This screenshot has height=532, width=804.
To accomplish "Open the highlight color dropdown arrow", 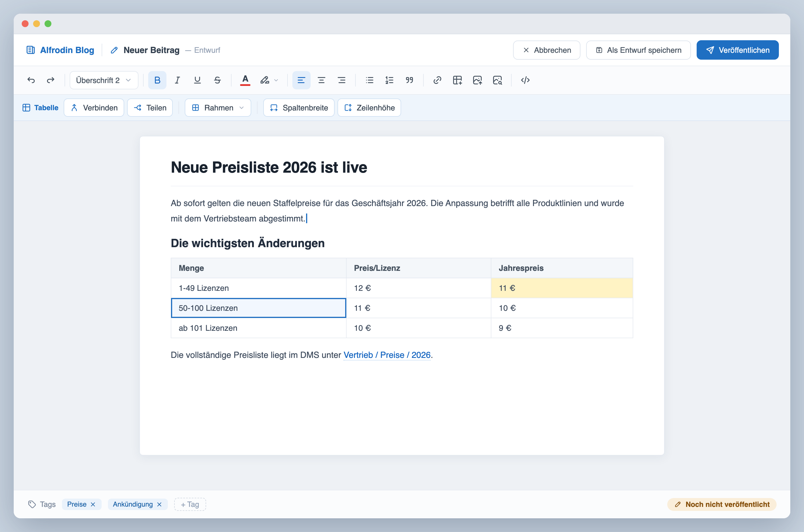I will 276,80.
